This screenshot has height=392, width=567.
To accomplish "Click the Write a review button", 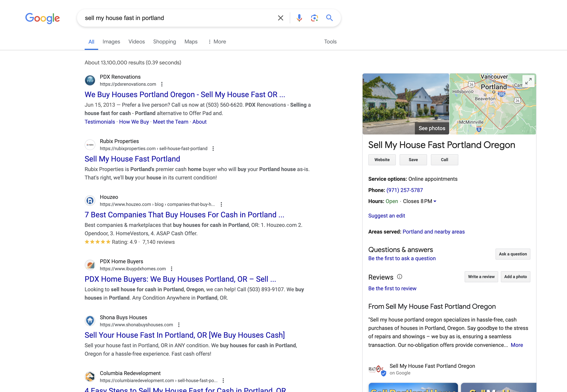I will click(481, 277).
